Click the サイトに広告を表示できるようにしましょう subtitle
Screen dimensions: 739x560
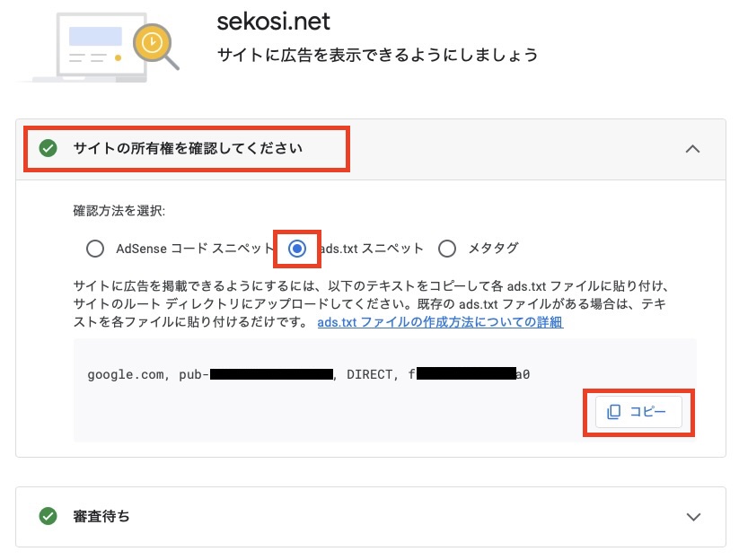click(x=377, y=55)
